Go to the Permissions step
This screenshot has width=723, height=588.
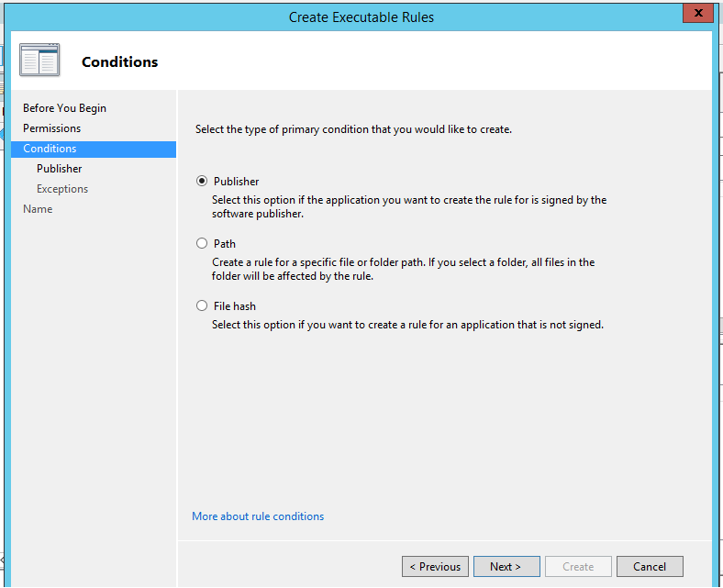[51, 128]
